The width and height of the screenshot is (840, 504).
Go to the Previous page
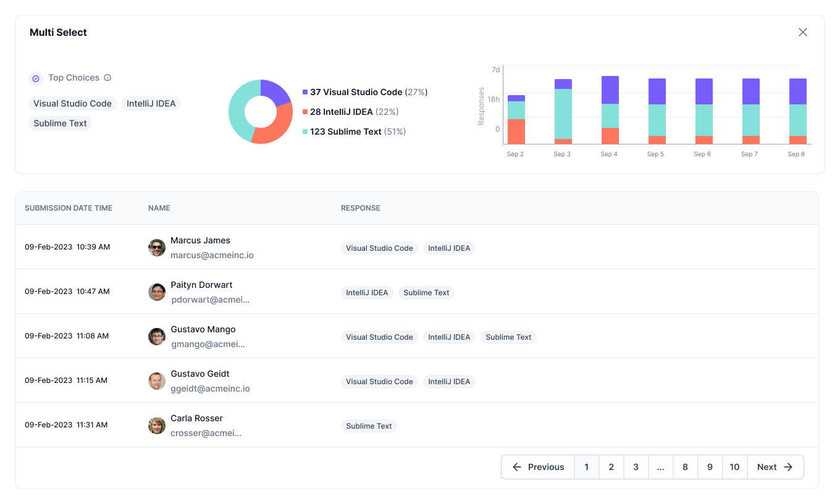point(538,467)
